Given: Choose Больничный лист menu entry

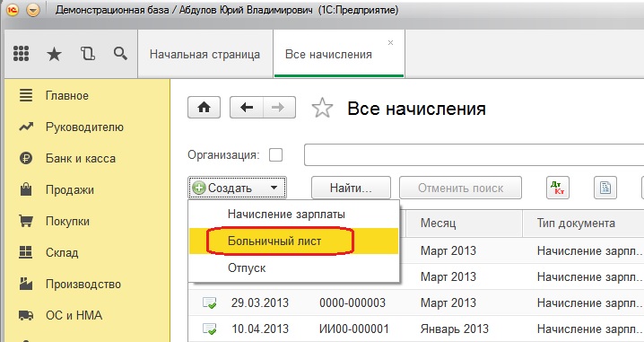Looking at the screenshot, I should [293, 241].
